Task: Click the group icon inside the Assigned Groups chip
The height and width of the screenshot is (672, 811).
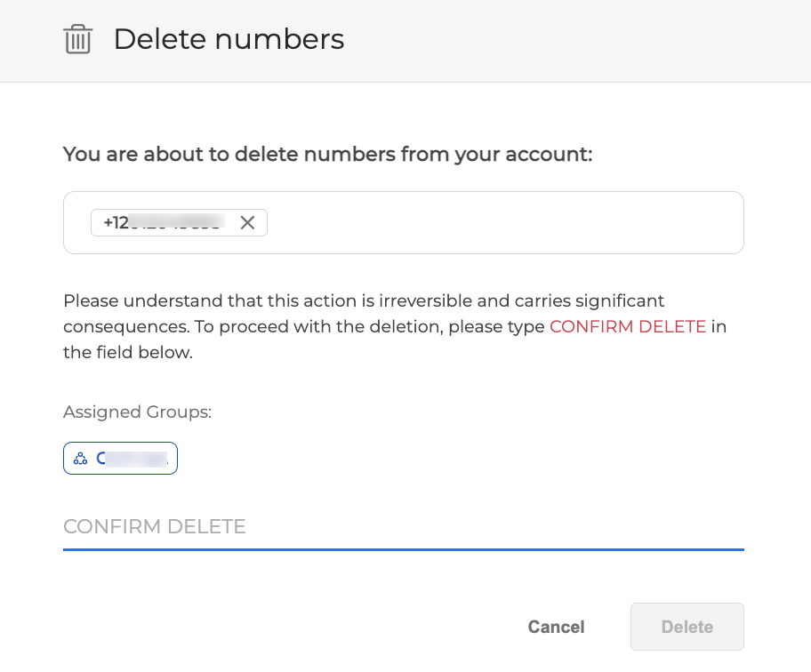Action: pyautogui.click(x=80, y=458)
